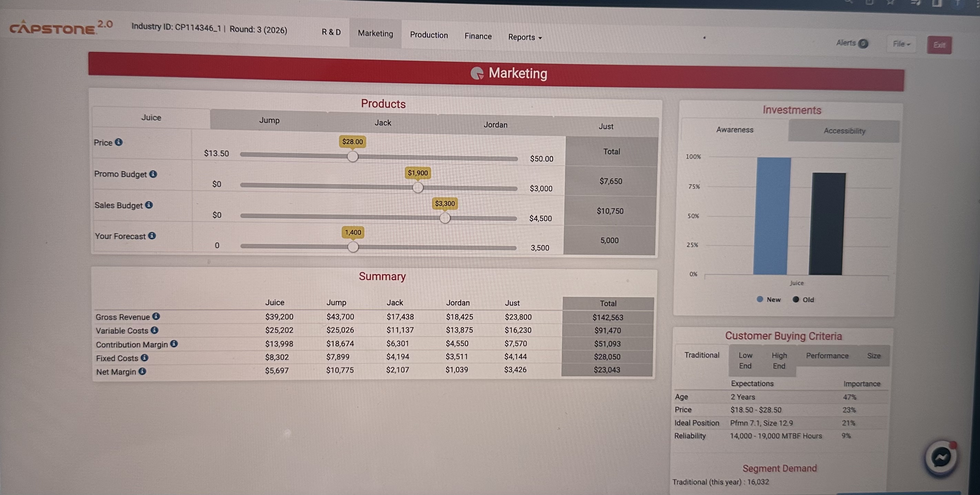Click the Net Margin info icon
This screenshot has height=495, width=980.
tap(142, 371)
